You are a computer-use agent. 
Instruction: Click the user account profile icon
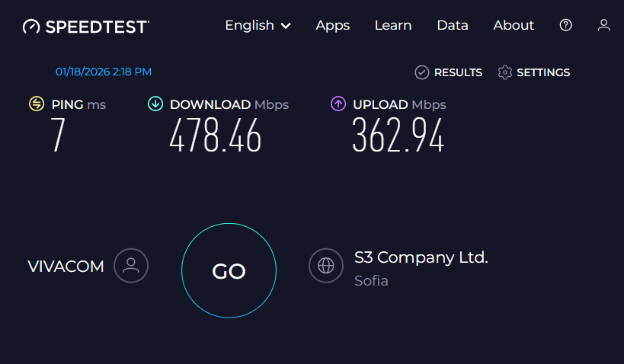click(x=603, y=25)
